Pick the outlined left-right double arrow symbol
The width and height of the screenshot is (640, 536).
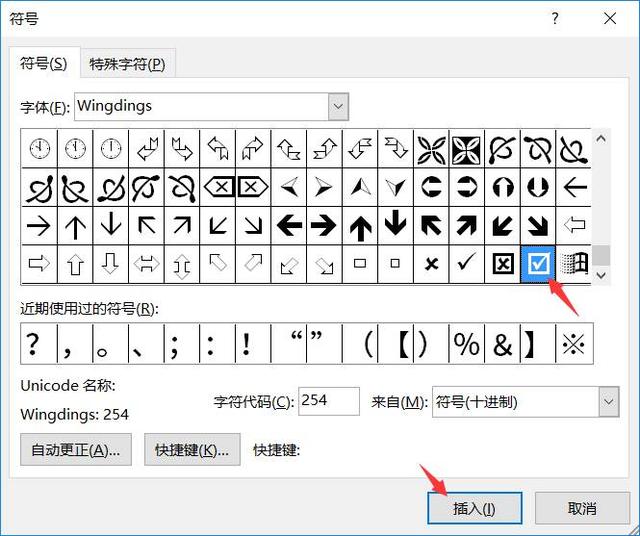(x=146, y=264)
